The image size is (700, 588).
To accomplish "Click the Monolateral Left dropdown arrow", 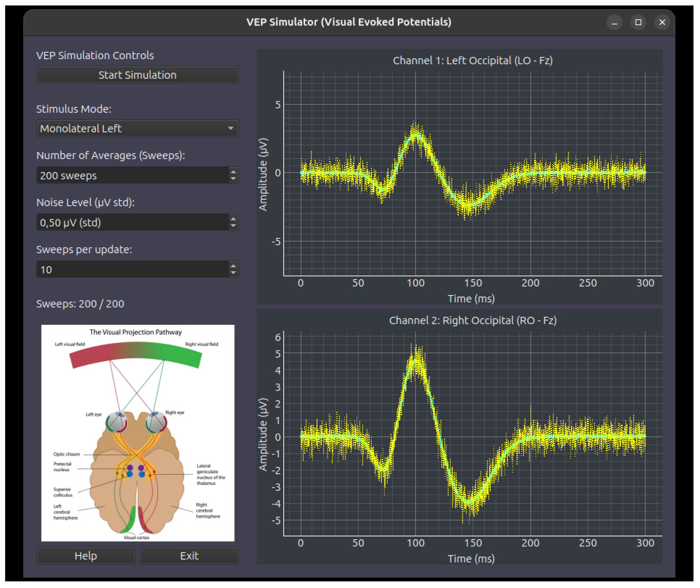I will click(230, 128).
